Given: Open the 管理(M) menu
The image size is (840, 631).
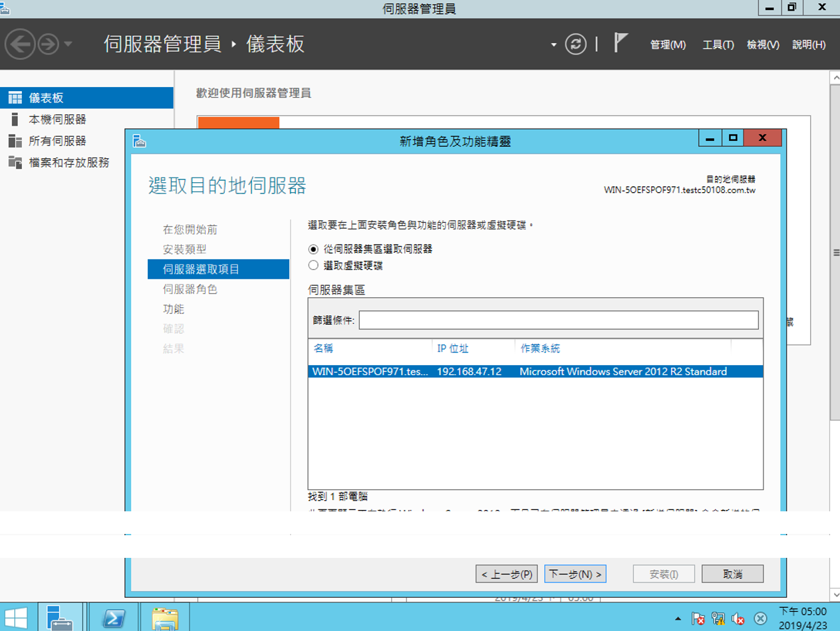Looking at the screenshot, I should click(x=668, y=45).
